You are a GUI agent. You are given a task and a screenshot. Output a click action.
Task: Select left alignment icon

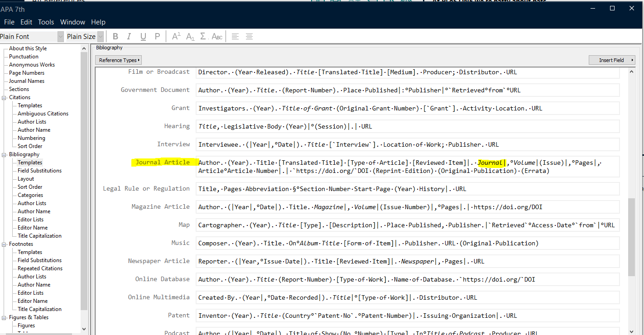point(235,37)
